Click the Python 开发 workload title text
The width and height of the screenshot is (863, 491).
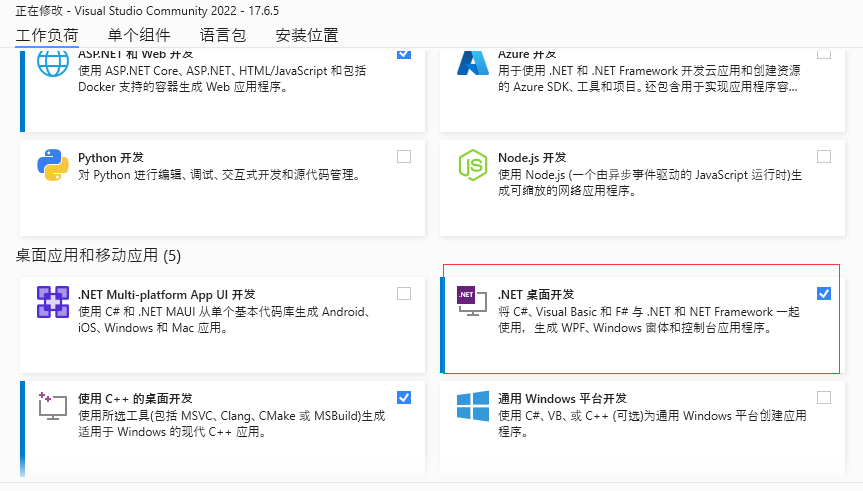[111, 157]
